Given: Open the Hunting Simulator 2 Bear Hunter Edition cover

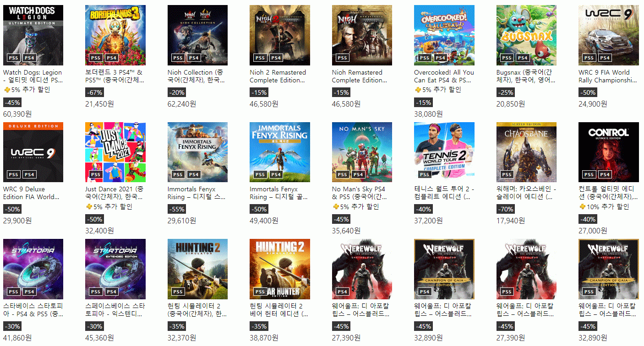Looking at the screenshot, I should pyautogui.click(x=280, y=269).
